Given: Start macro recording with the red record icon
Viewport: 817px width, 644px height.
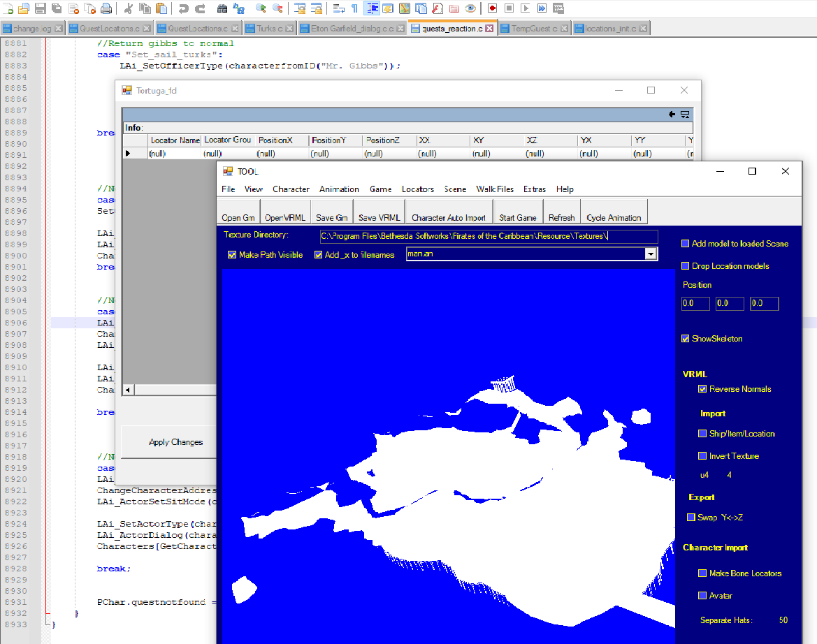Looking at the screenshot, I should tap(493, 8).
